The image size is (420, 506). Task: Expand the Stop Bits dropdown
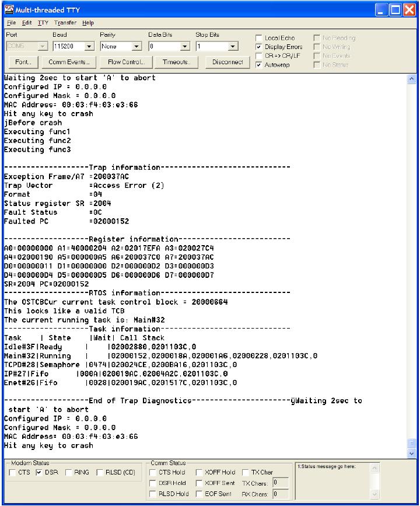point(235,46)
